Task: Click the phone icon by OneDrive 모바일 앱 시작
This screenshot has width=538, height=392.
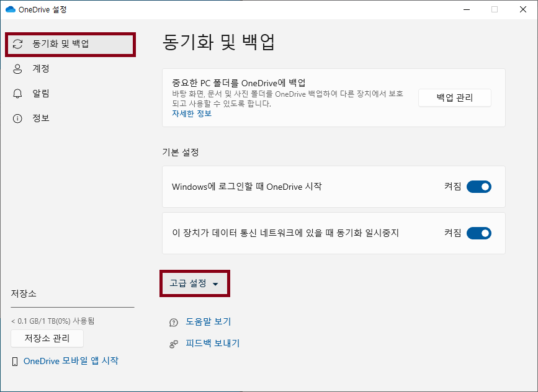Action: (x=15, y=362)
